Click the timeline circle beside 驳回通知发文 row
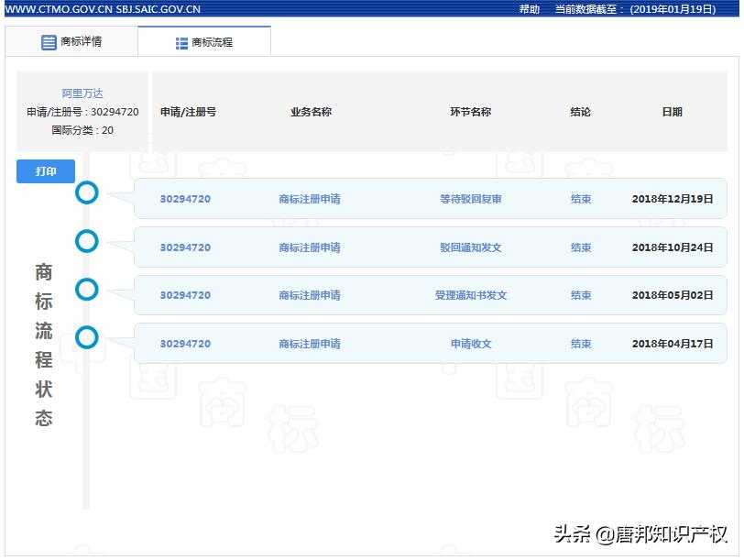This screenshot has height=560, width=744. pos(86,241)
